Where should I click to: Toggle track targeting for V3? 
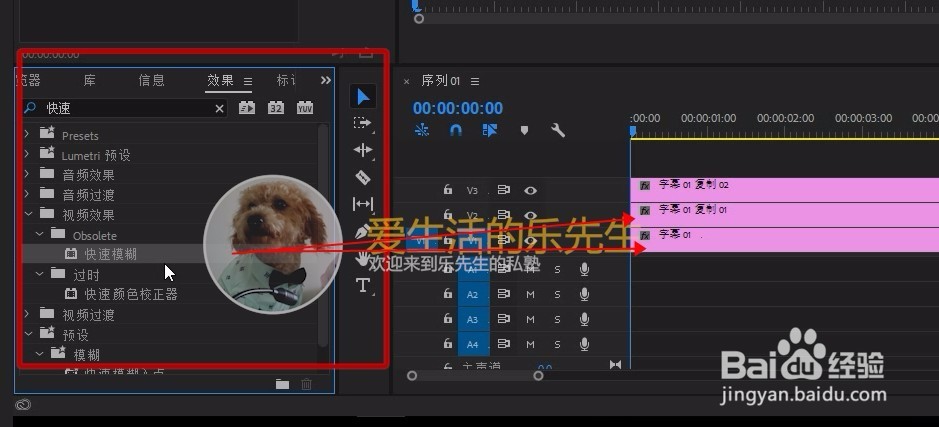[x=472, y=190]
